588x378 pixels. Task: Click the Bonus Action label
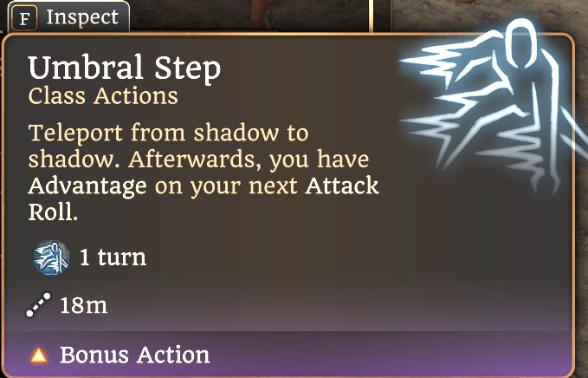pos(134,355)
